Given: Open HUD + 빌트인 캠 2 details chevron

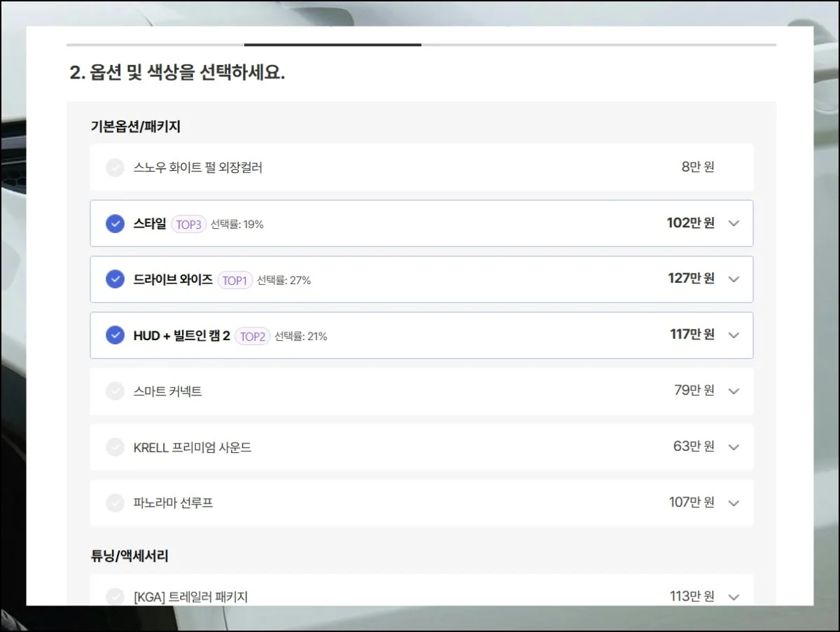Looking at the screenshot, I should [x=734, y=335].
